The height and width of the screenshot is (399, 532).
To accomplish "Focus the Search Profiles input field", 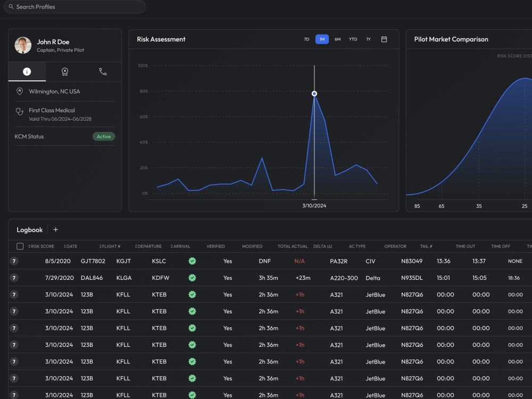I will tap(74, 6).
